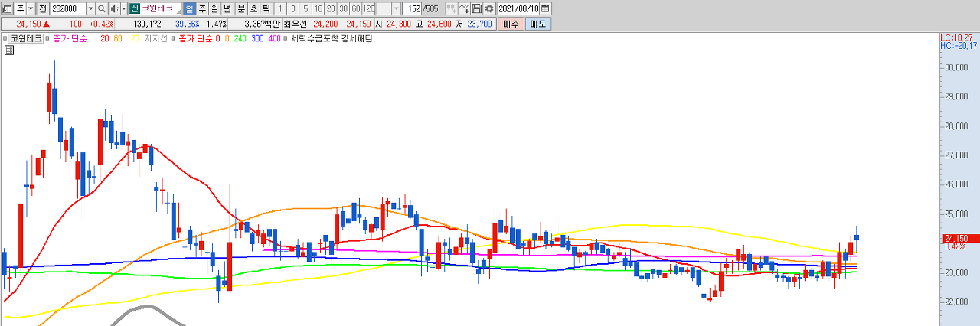This screenshot has height=326, width=980.
Task: Click the 30,000 price axis label
Action: click(957, 67)
